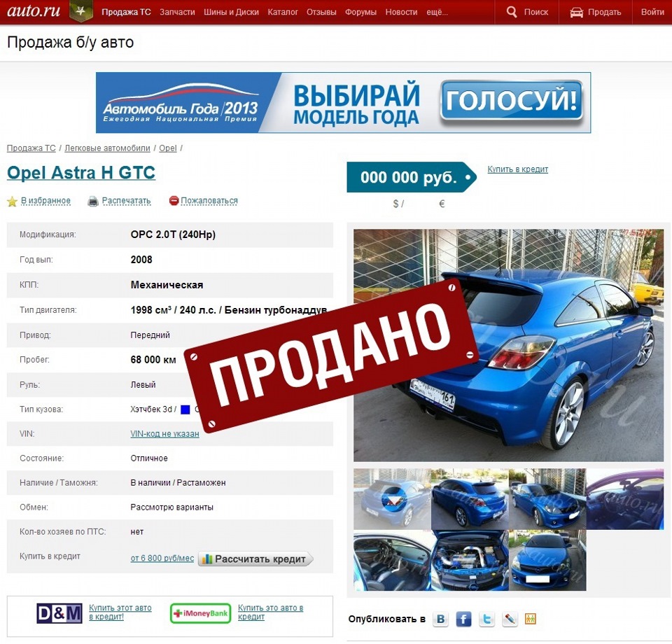Image resolution: width=672 pixels, height=644 pixels.
Task: Click Купить этот авто в кредит link
Action: point(120,612)
